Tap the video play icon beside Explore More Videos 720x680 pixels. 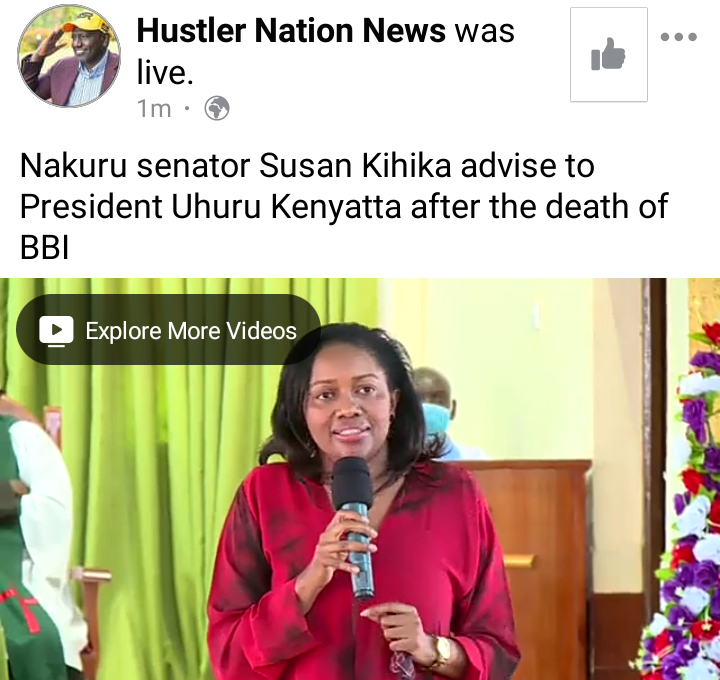(56, 331)
